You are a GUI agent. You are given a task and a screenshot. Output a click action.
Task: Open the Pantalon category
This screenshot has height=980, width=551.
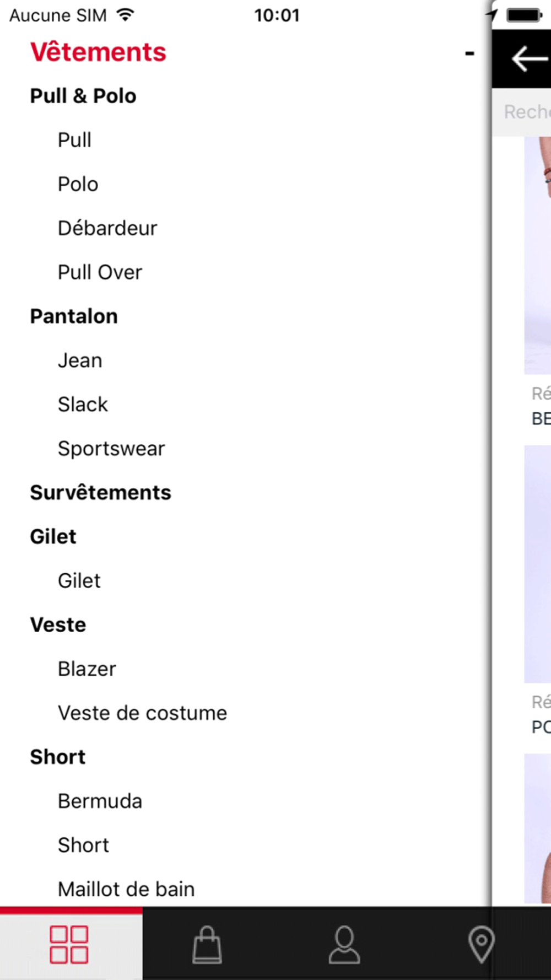tap(74, 316)
